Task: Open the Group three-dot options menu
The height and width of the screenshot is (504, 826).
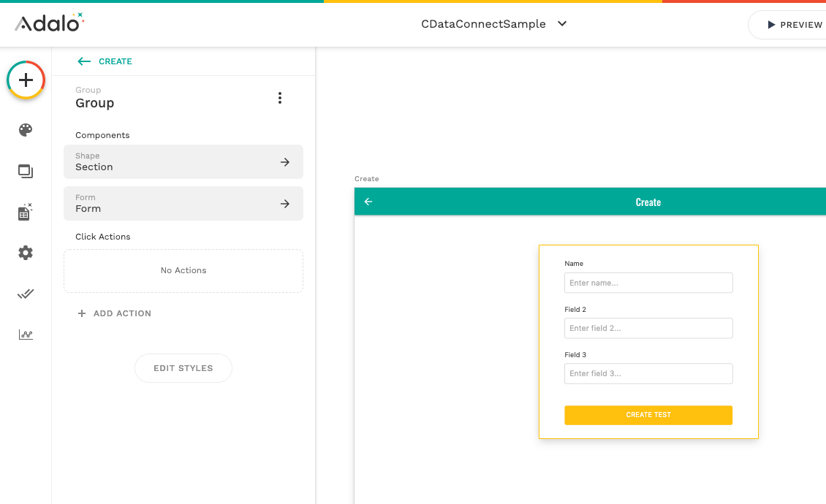Action: click(x=279, y=98)
